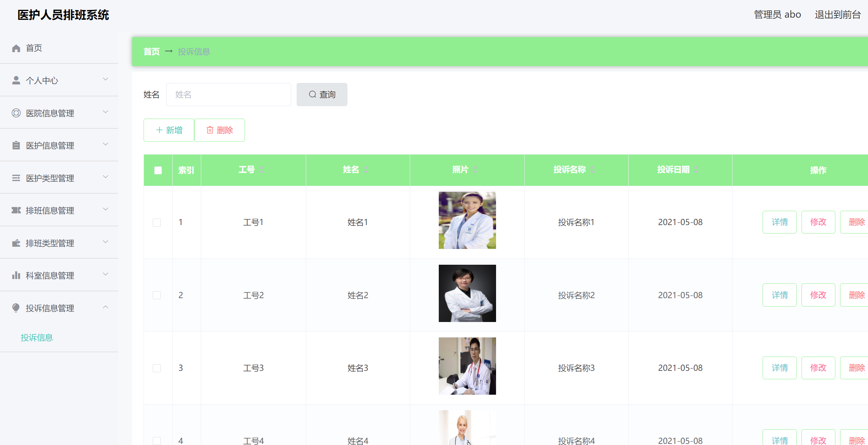Expand the 医护类型管理 menu chevron

point(106,177)
